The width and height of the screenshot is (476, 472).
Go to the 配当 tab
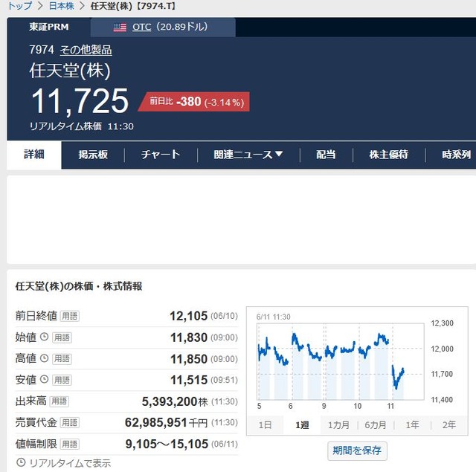(x=326, y=155)
